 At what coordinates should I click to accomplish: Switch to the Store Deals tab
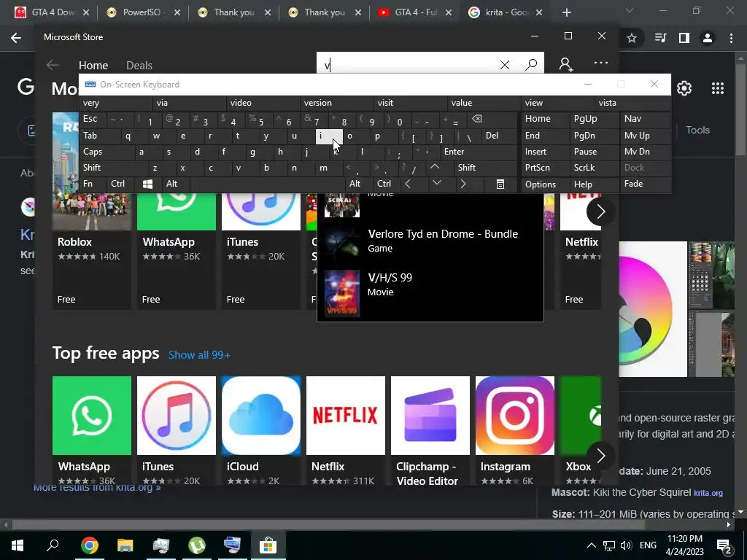(139, 65)
